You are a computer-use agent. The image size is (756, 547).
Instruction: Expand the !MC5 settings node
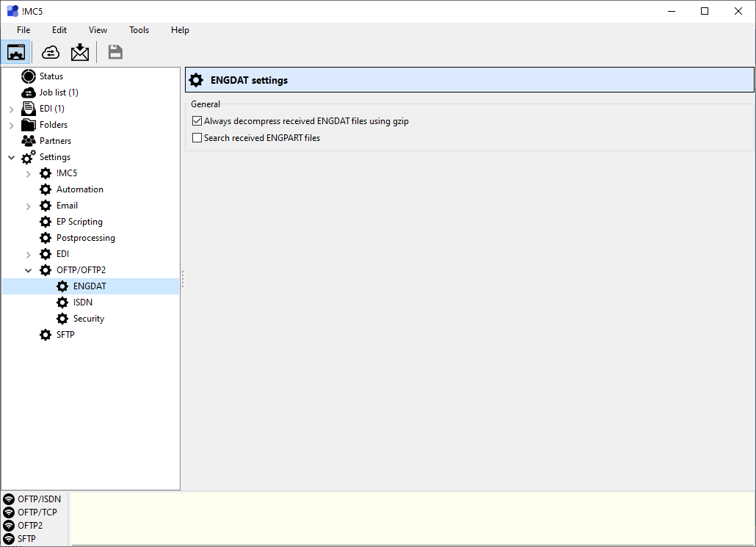[29, 174]
